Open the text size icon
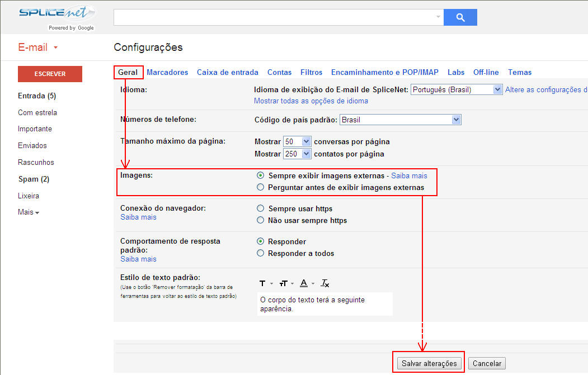588x375 pixels. pyautogui.click(x=286, y=283)
